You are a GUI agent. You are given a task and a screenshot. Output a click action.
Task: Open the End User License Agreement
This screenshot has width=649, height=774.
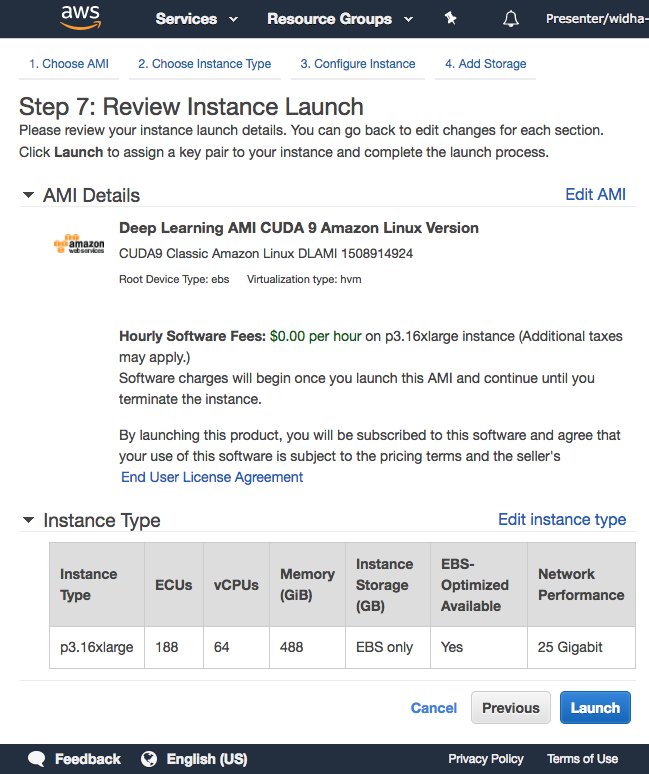(x=212, y=477)
